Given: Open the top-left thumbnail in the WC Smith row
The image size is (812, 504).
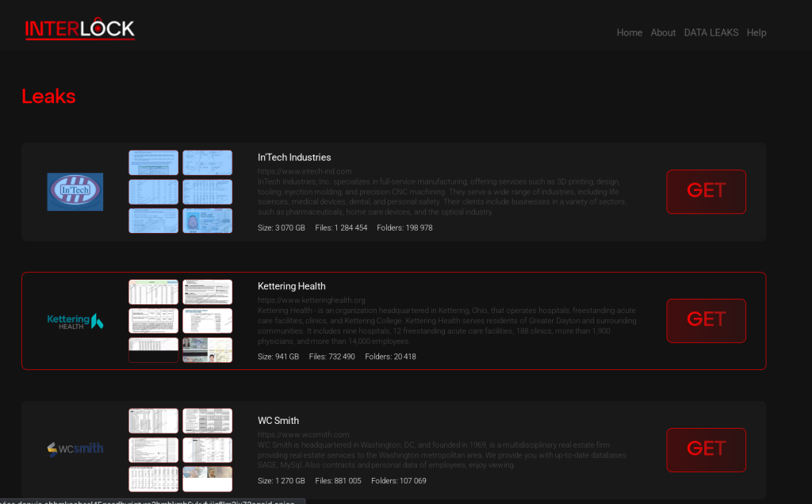Looking at the screenshot, I should (153, 422).
